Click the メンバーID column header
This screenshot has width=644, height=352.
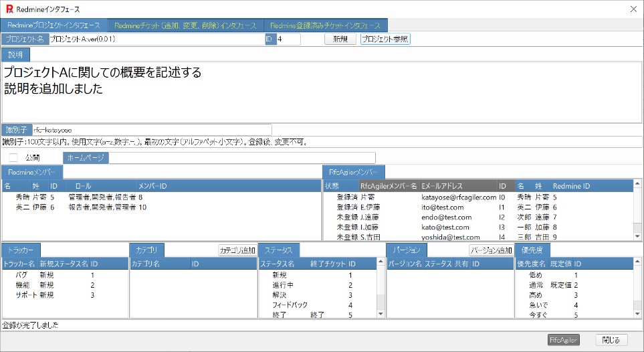click(228, 186)
